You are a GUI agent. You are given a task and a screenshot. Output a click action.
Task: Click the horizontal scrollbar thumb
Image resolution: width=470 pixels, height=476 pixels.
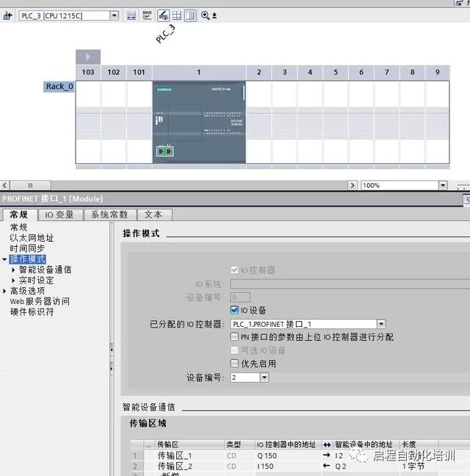[30, 185]
